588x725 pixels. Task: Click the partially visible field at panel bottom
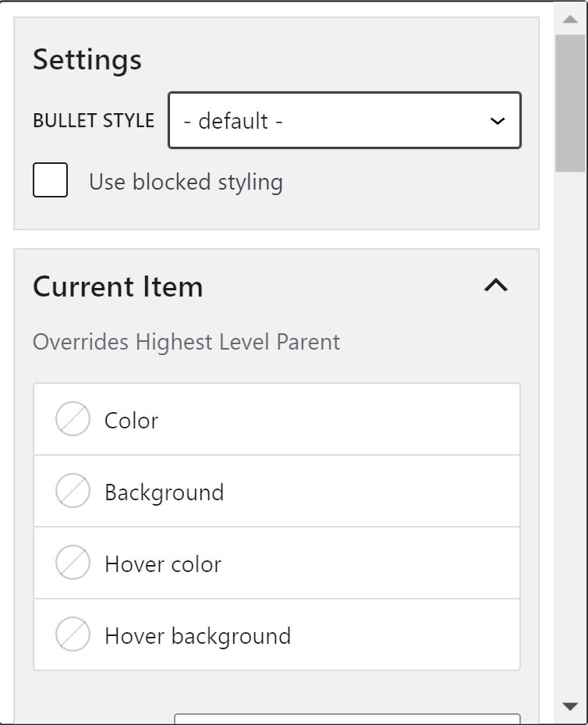347,719
